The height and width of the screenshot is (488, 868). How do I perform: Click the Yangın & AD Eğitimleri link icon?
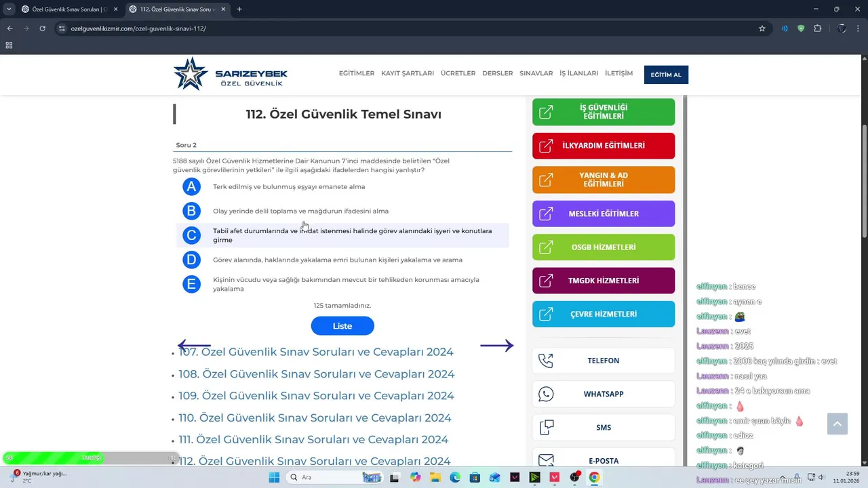point(546,180)
